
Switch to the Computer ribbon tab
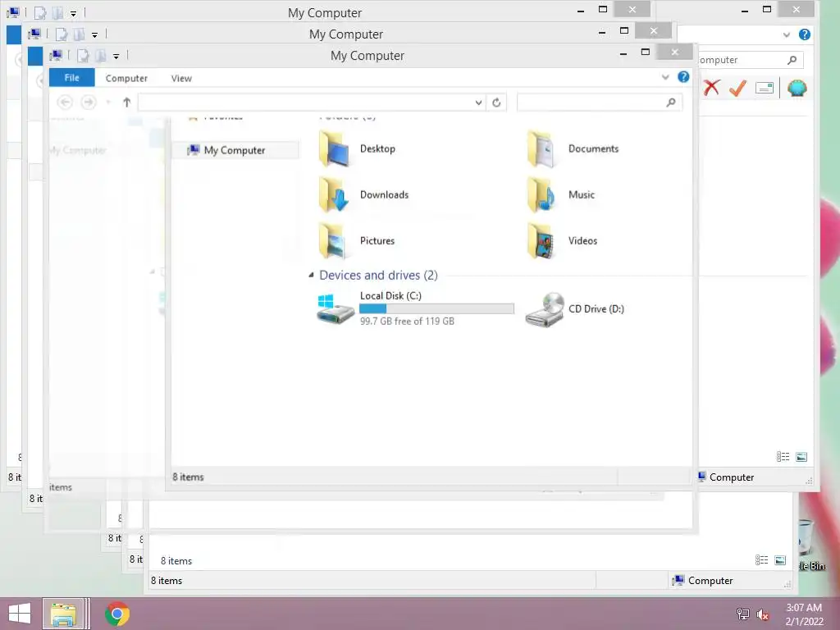coord(126,78)
